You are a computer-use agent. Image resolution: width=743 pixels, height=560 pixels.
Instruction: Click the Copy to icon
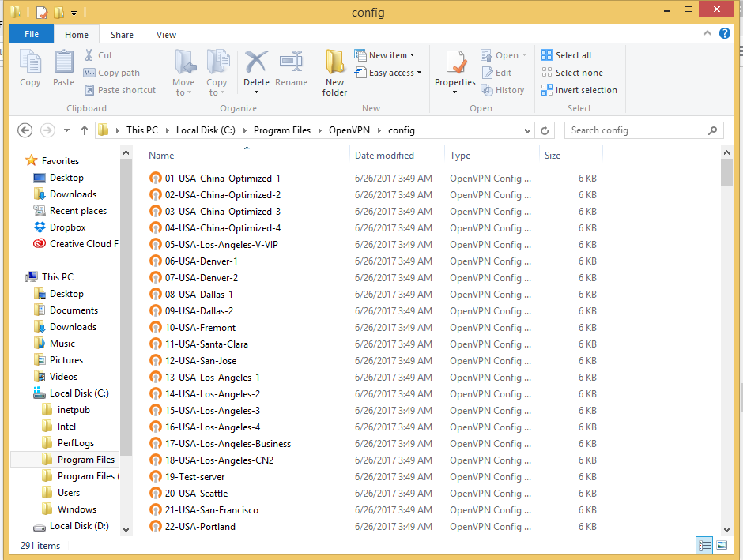click(217, 62)
